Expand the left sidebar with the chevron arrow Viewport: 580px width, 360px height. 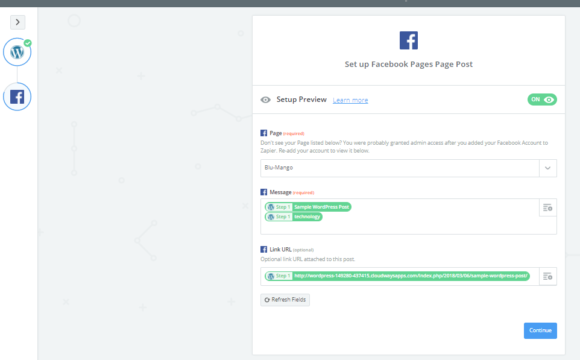[x=17, y=22]
